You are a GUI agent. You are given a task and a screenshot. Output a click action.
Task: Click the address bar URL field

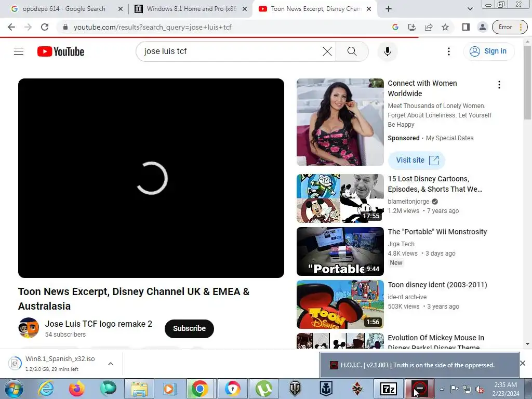click(x=224, y=27)
